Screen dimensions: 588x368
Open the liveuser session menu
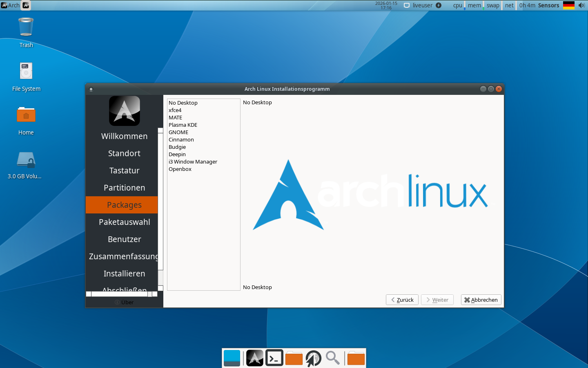422,5
